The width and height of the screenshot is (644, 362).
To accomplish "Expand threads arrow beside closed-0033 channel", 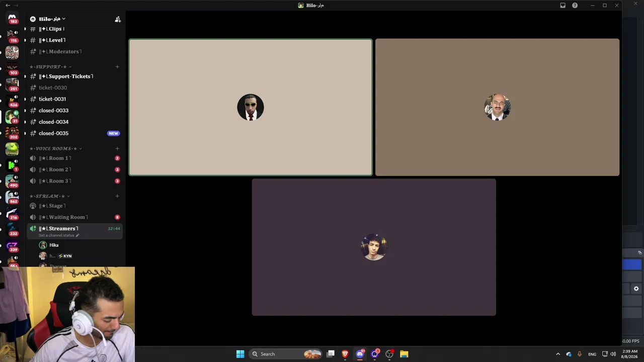I will 25,111.
